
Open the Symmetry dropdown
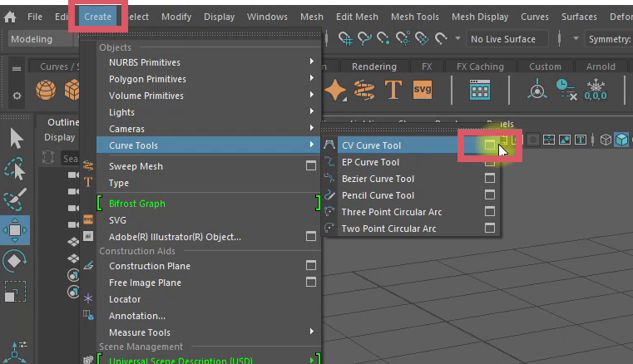pos(607,39)
